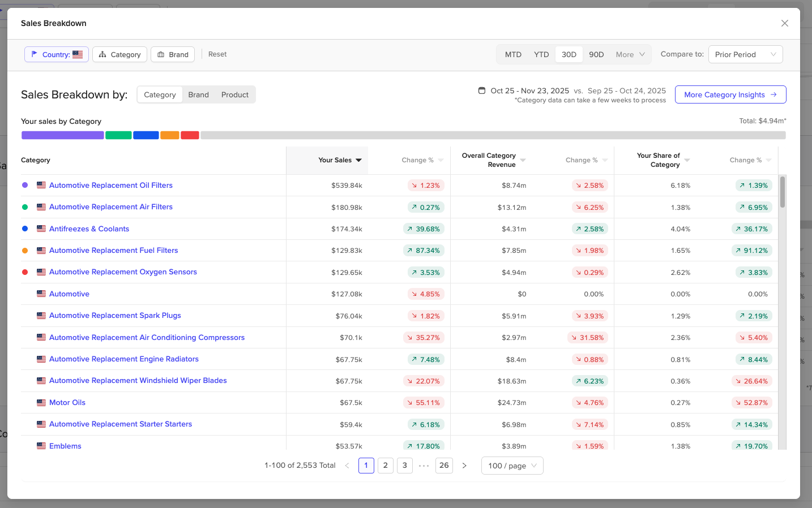This screenshot has width=812, height=508.
Task: Switch breakdown to Product tab
Action: [235, 94]
